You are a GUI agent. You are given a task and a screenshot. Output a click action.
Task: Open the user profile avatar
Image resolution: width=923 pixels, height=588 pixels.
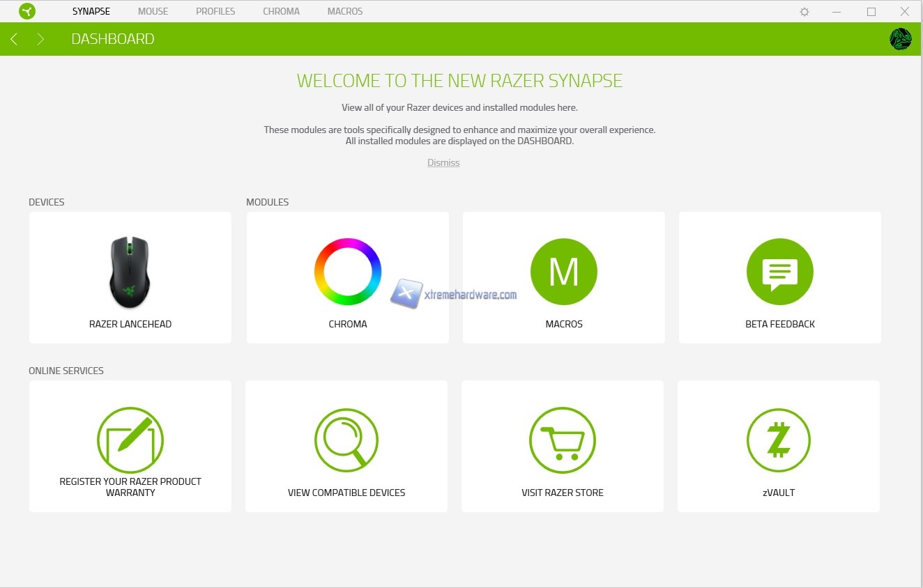tap(900, 39)
